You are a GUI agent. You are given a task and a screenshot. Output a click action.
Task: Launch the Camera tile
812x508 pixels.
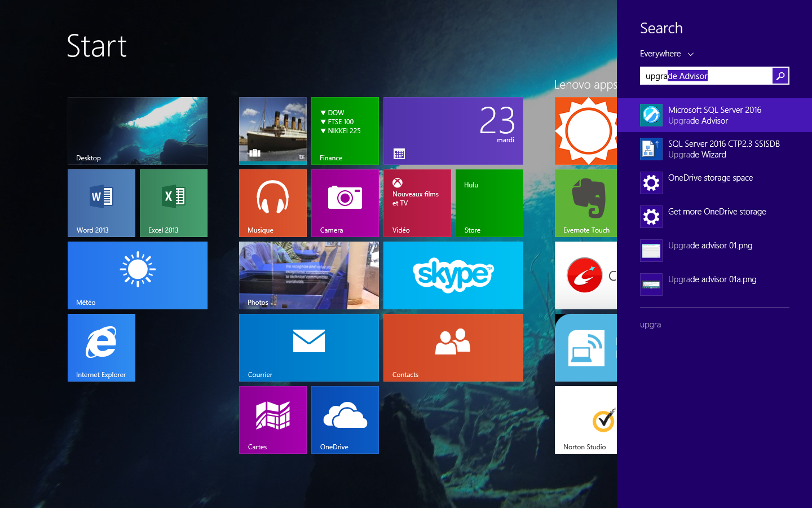pos(345,203)
